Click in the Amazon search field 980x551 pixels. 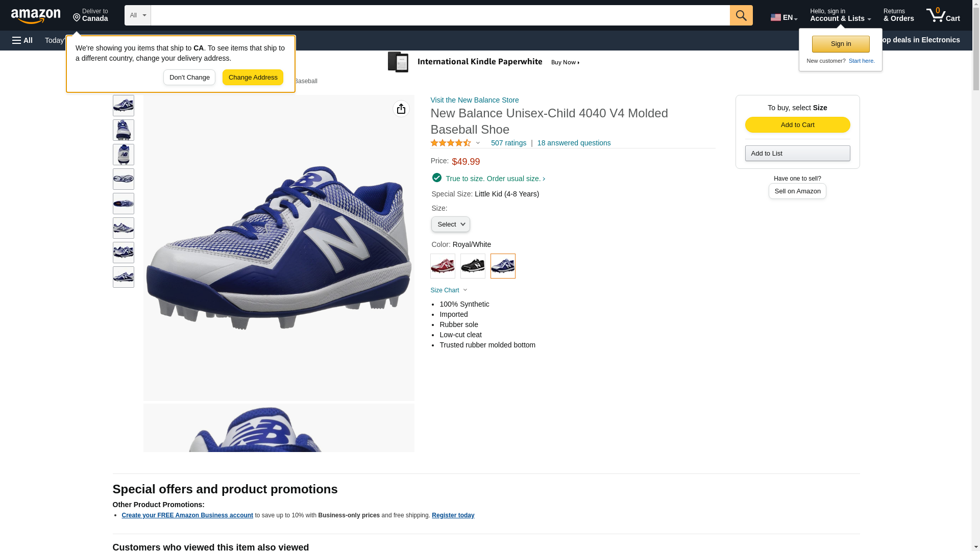coord(440,15)
